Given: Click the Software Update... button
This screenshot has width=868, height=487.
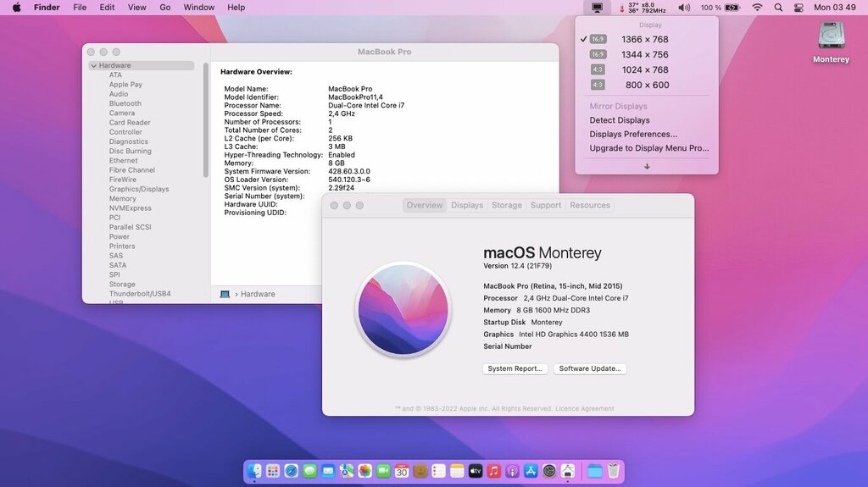Looking at the screenshot, I should click(591, 369).
